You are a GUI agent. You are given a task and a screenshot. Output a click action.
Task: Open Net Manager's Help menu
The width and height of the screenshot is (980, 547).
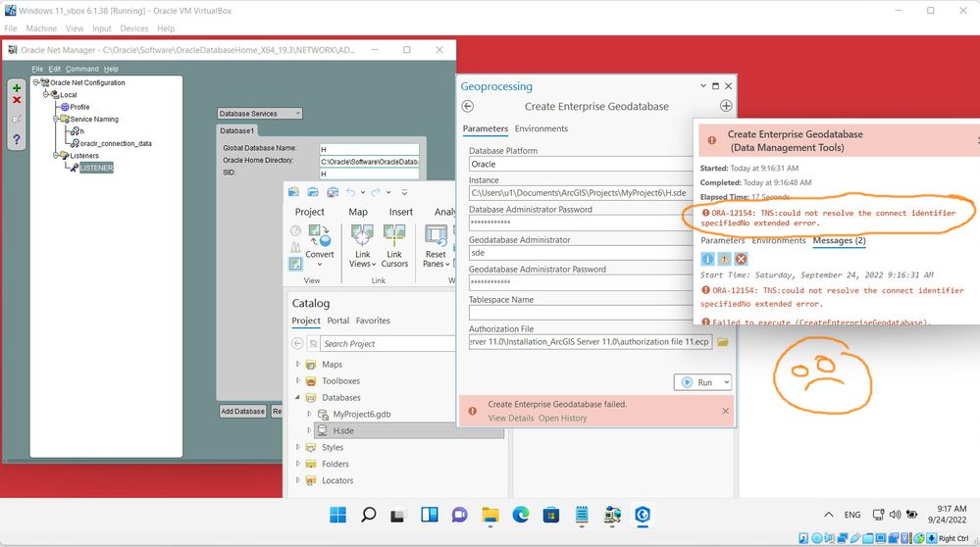(111, 69)
